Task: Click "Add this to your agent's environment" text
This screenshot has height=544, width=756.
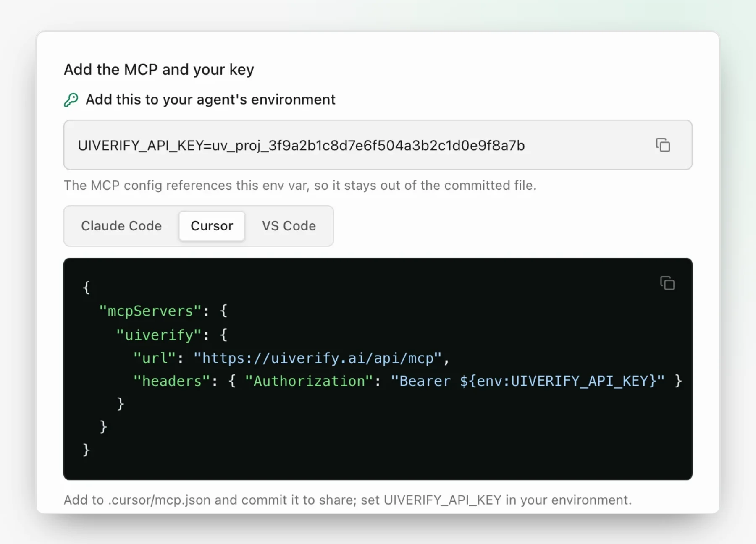Action: 210,99
